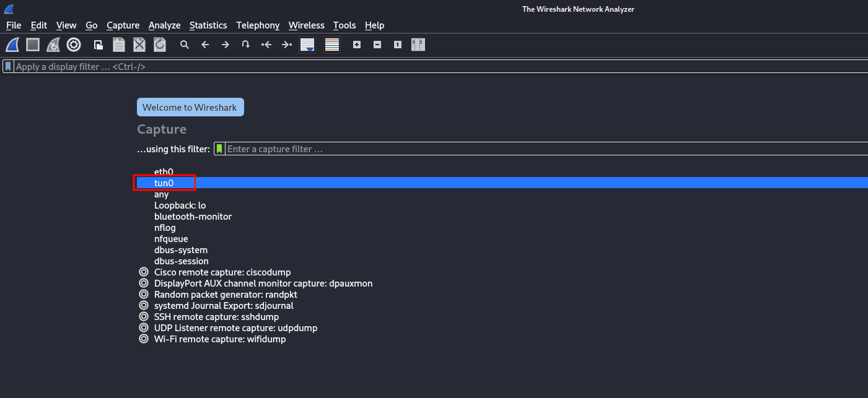Jump to the first packet via the toolbar
The height and width of the screenshot is (398, 868).
pos(266,45)
